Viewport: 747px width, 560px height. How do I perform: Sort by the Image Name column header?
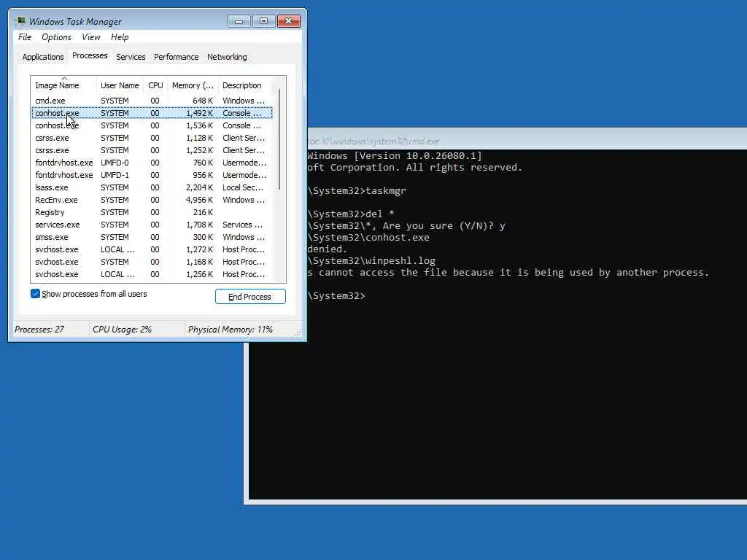point(64,85)
